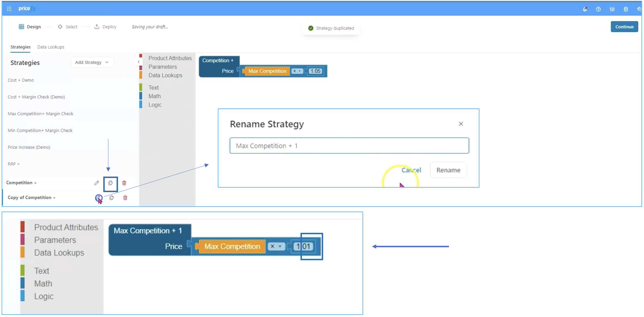644x317 pixels.
Task: Switch to the Data Lookups tab
Action: pyautogui.click(x=51, y=47)
